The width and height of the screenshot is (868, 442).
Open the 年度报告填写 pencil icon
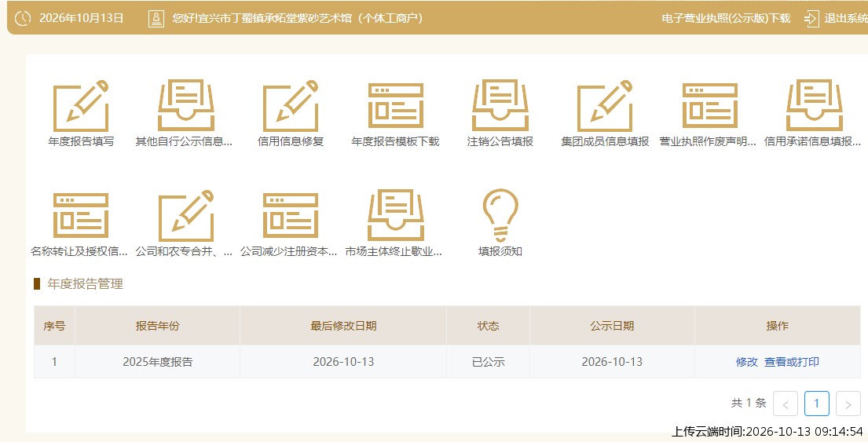(x=81, y=106)
